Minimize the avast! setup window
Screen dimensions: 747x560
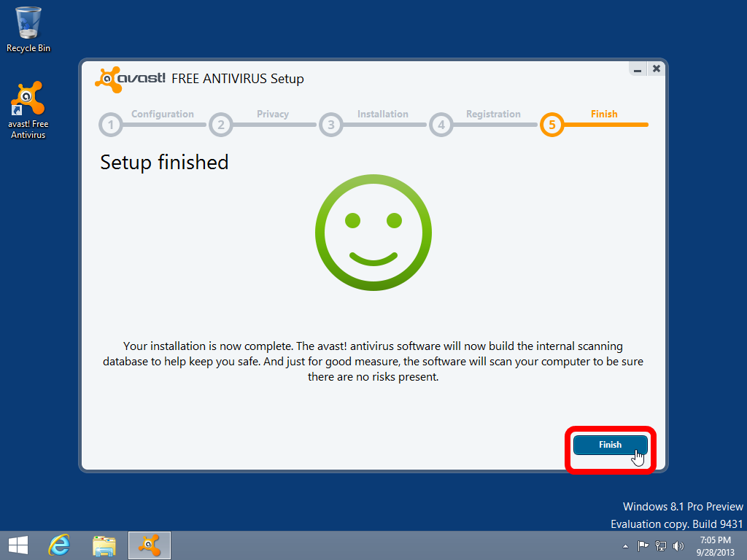coord(638,69)
